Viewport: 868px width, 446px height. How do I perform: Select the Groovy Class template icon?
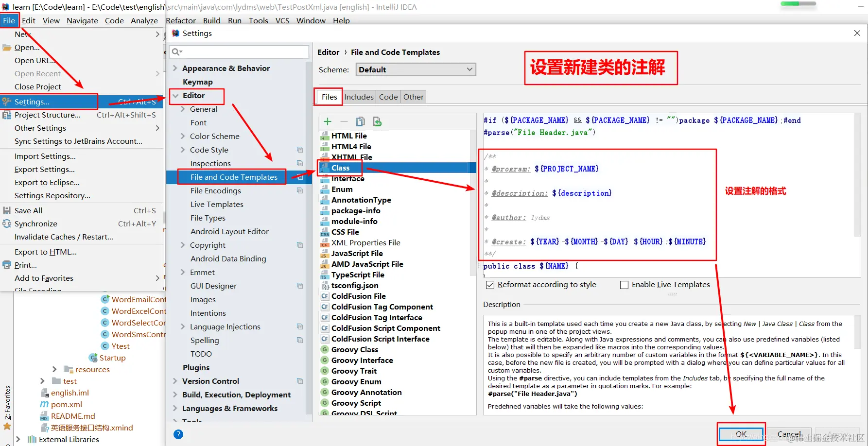[325, 350]
